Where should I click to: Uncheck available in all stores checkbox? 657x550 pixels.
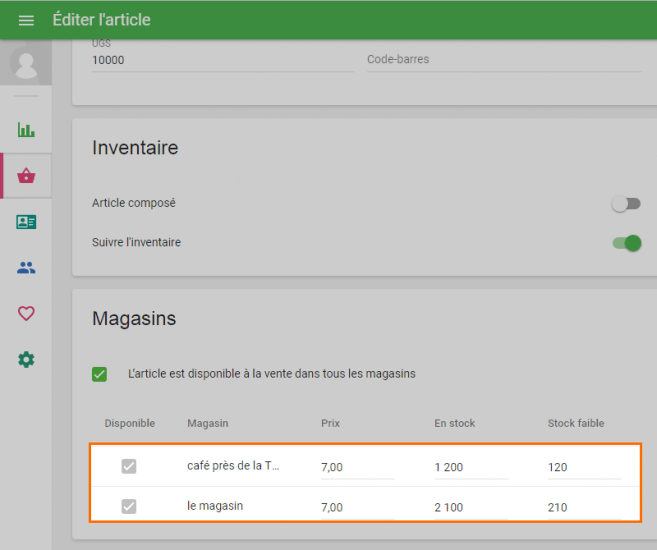(100, 374)
